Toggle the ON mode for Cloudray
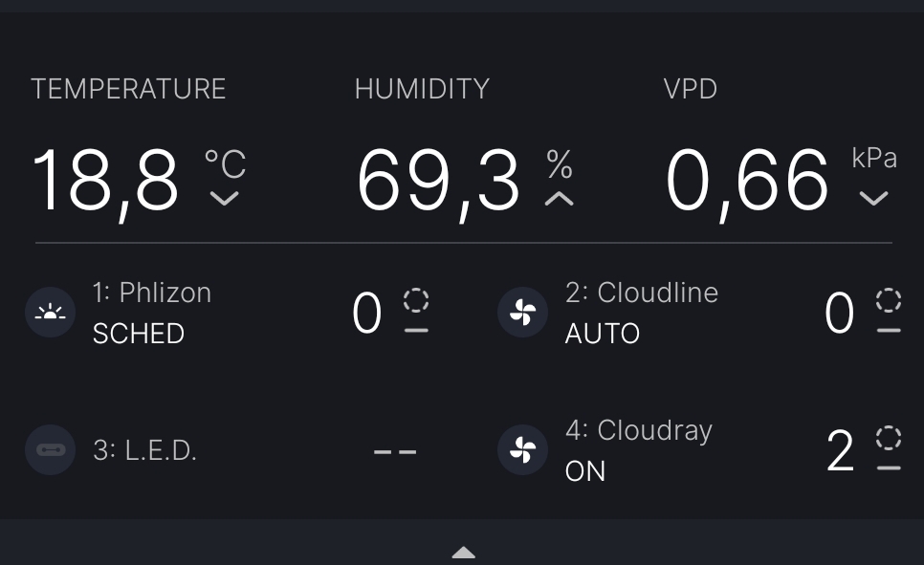Image resolution: width=924 pixels, height=565 pixels. pos(584,471)
